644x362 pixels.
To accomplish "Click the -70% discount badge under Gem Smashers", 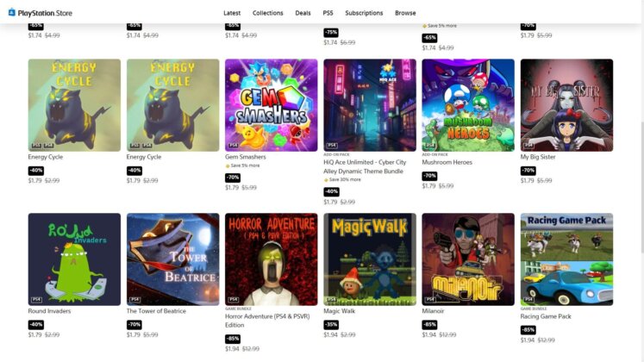I will 233,178.
